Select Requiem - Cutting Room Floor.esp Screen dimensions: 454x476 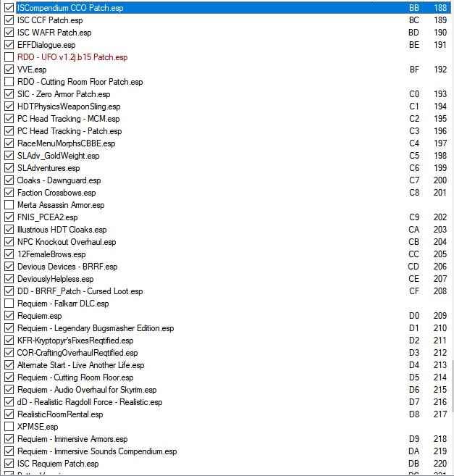point(75,377)
